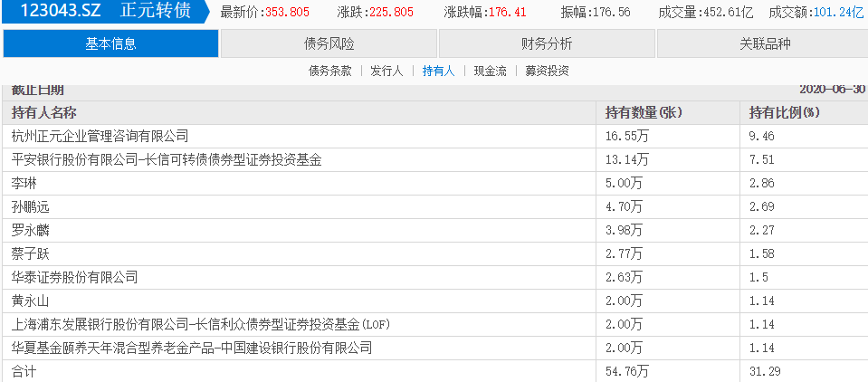Select holder 杭州正元企业管理咨询有限公司
The height and width of the screenshot is (382, 868).
pos(100,137)
